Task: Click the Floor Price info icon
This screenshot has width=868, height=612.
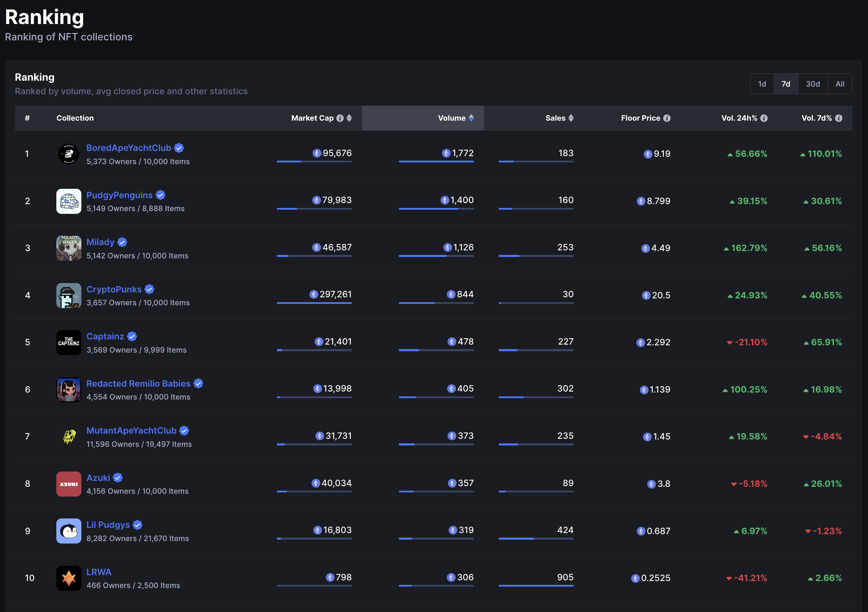Action: click(x=667, y=118)
